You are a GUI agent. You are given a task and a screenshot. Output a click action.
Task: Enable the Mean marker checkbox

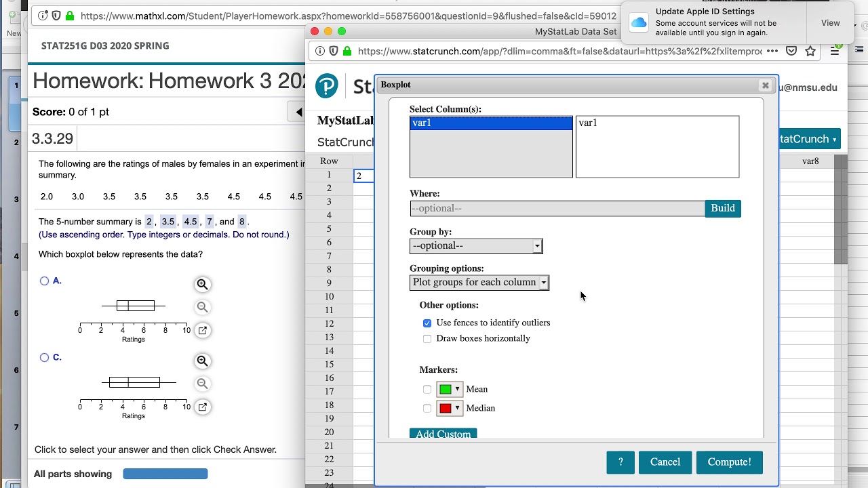[x=427, y=390]
